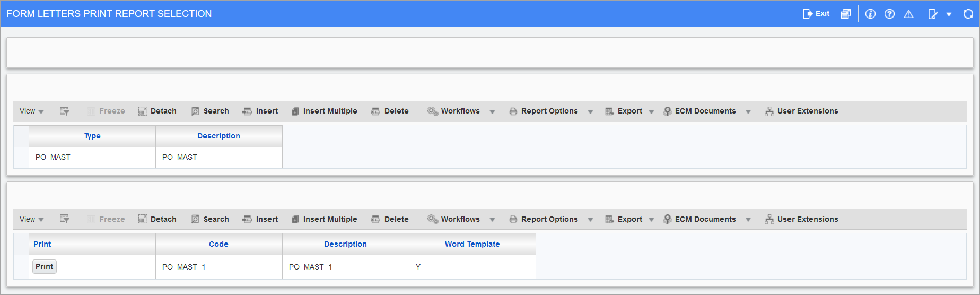This screenshot has height=295, width=980.
Task: Sort by the Word Template column header
Action: tap(472, 244)
